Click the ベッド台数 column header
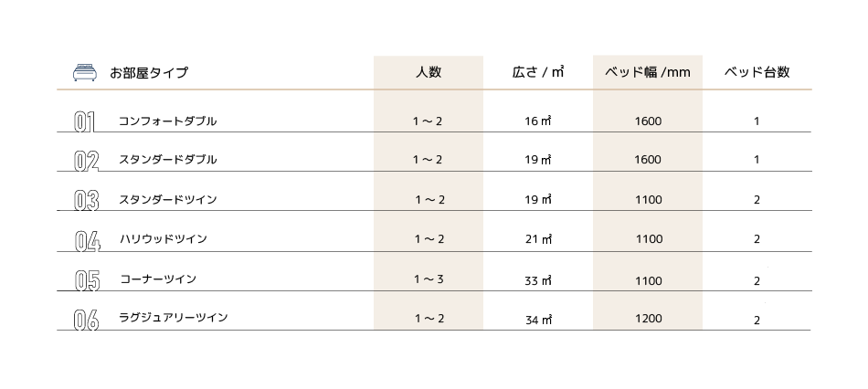The image size is (868, 389). click(757, 72)
